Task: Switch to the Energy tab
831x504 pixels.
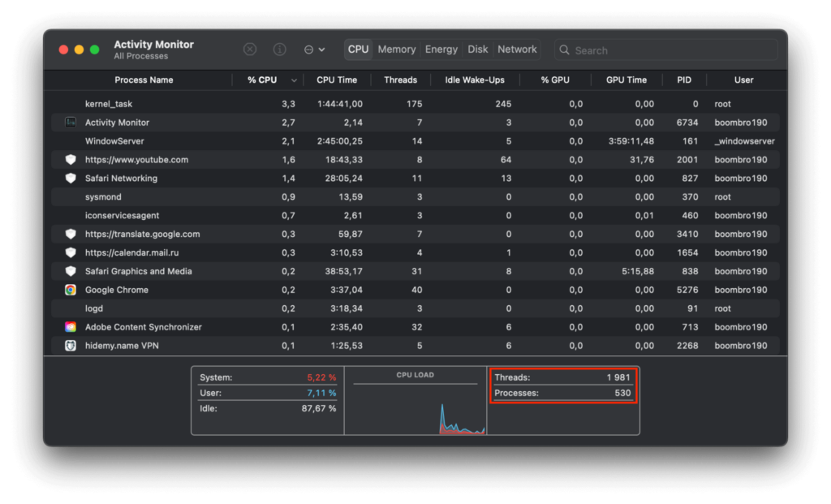Action: (441, 50)
